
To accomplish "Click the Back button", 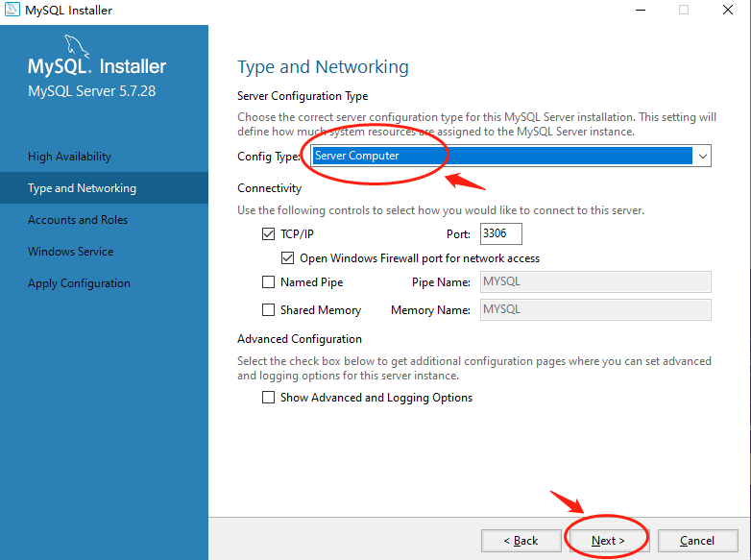I will coord(521,541).
